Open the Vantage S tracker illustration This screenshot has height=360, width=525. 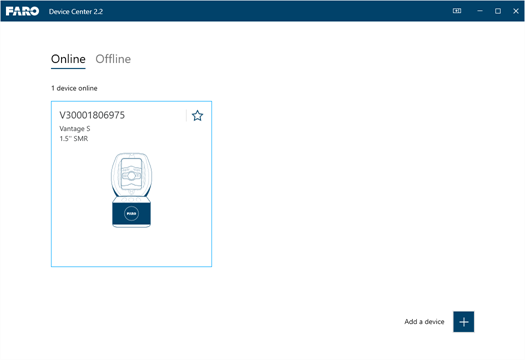(x=131, y=190)
